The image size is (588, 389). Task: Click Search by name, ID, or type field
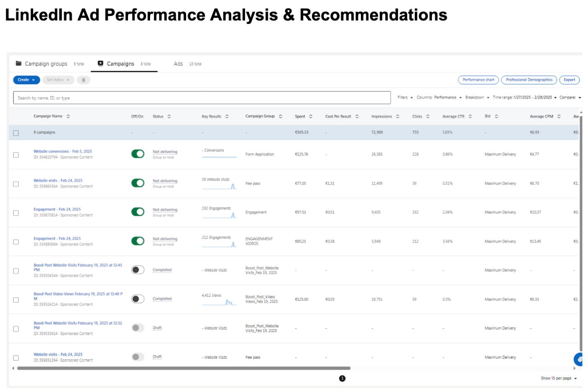(x=202, y=98)
